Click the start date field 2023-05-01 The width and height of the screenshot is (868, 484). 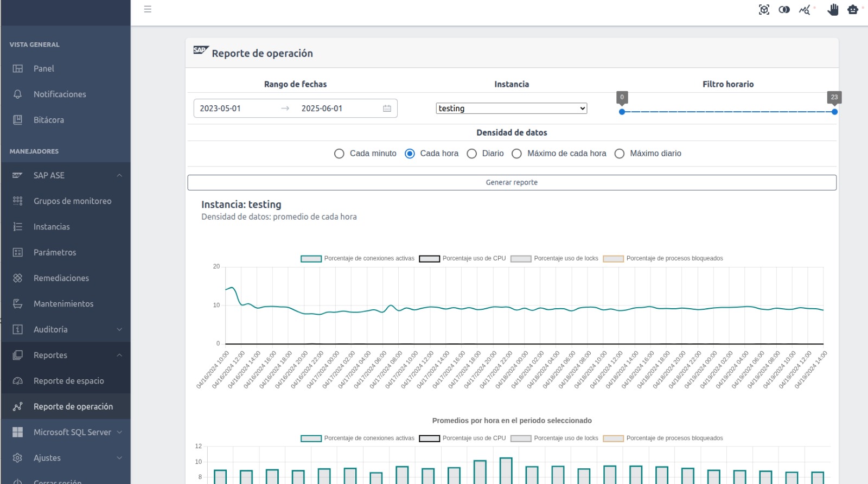(x=220, y=109)
